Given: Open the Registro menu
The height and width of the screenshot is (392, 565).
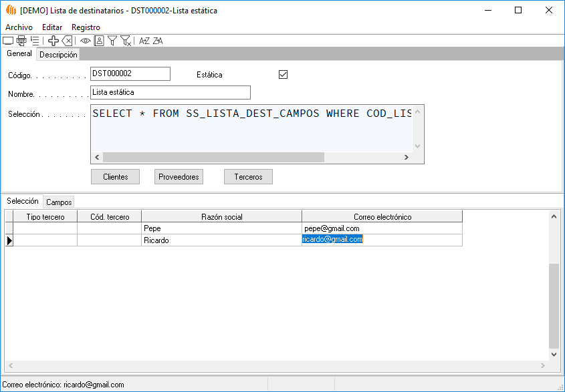Looking at the screenshot, I should (86, 27).
